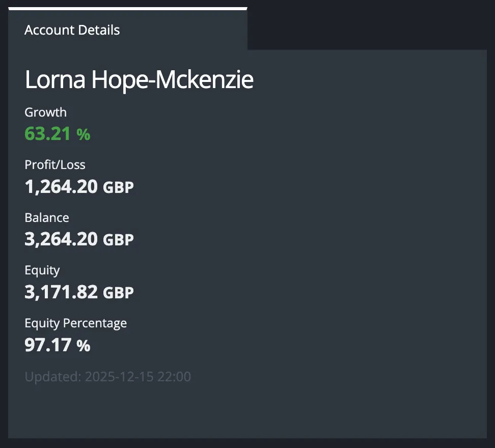Screen dimensions: 495x448
Task: Click GBP next to the 3,264.20 amount
Action: pyautogui.click(x=118, y=240)
